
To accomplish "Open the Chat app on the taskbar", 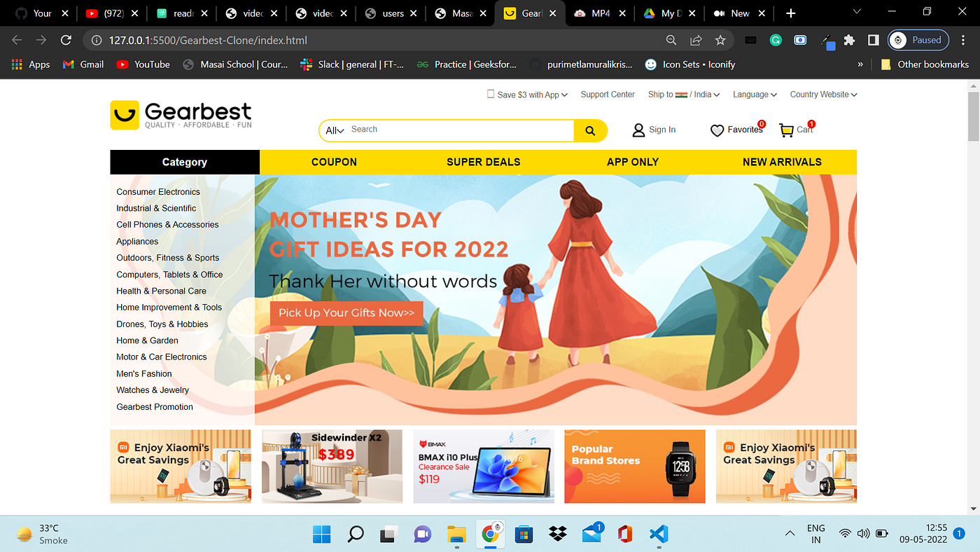I will tap(423, 534).
